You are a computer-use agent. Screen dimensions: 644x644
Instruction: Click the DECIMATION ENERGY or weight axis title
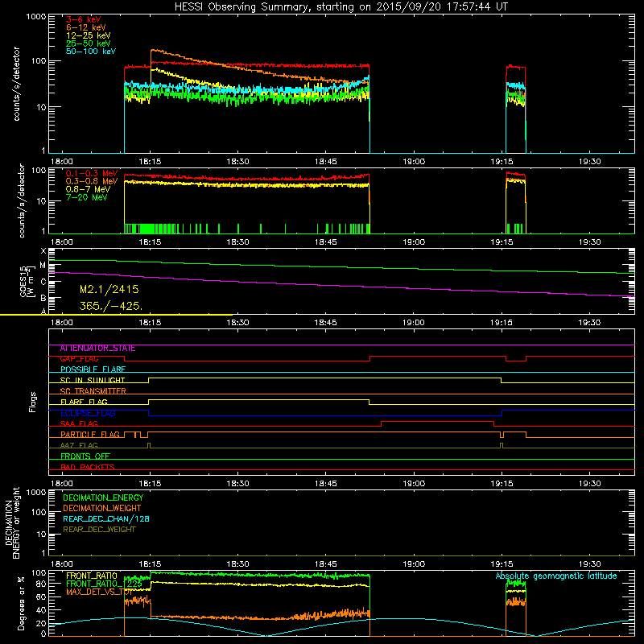coord(12,522)
